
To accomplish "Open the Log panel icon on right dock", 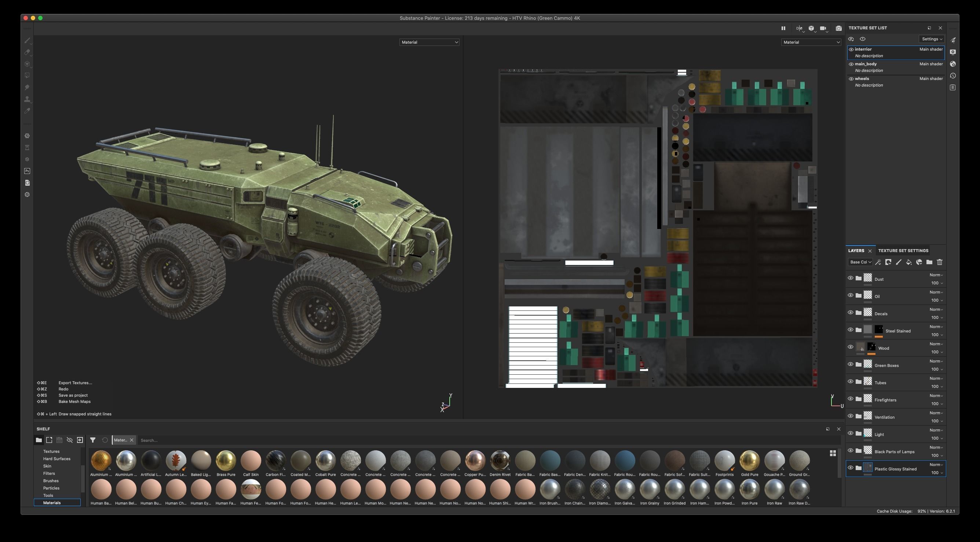I will click(952, 88).
